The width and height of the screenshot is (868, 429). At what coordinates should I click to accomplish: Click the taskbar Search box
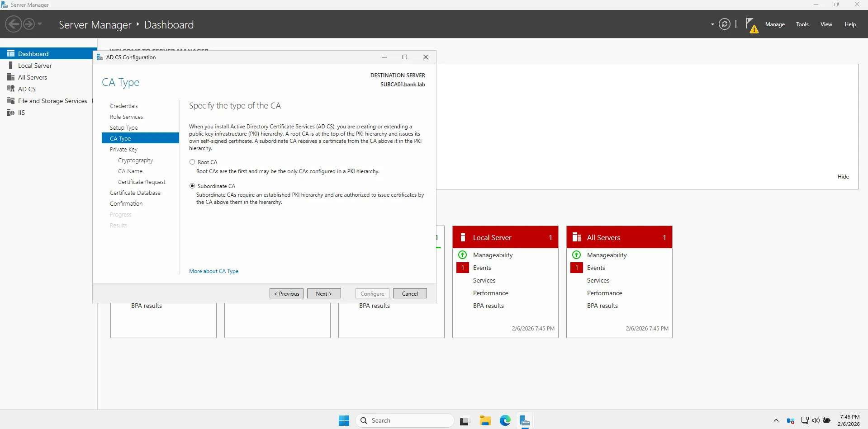[x=405, y=420]
